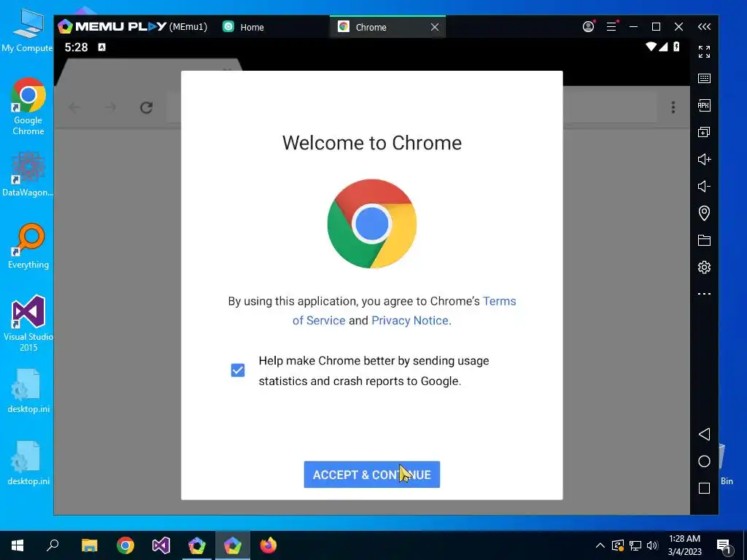Tap the Android home circle button
The image size is (747, 560).
point(704,461)
